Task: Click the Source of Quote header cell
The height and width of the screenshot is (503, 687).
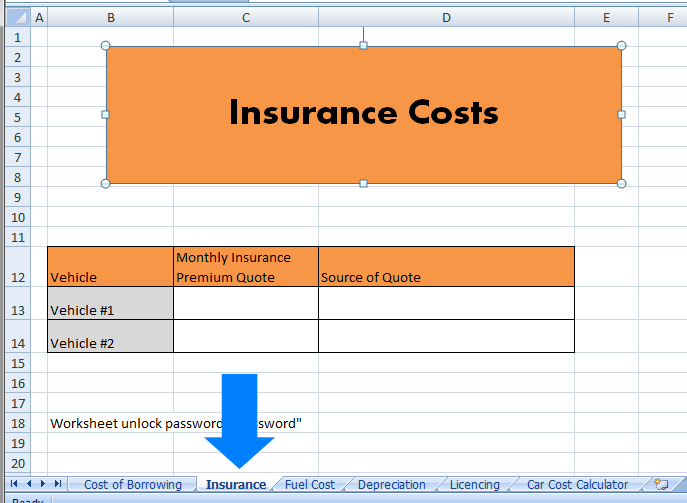Action: tap(446, 267)
